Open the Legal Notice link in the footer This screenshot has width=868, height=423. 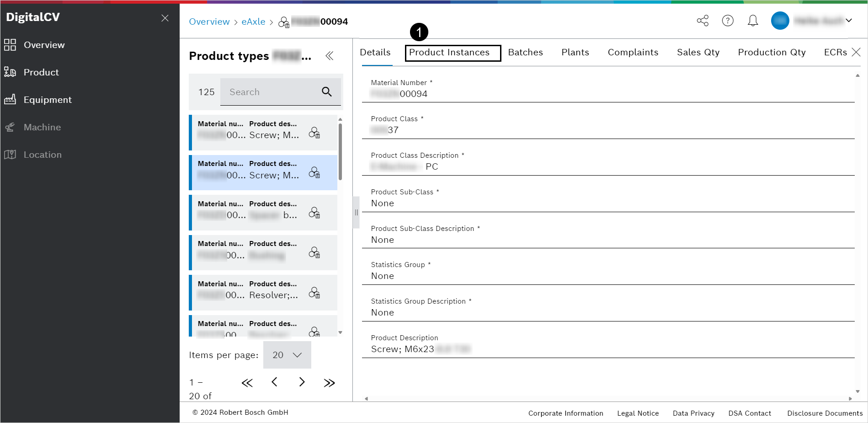pyautogui.click(x=638, y=413)
